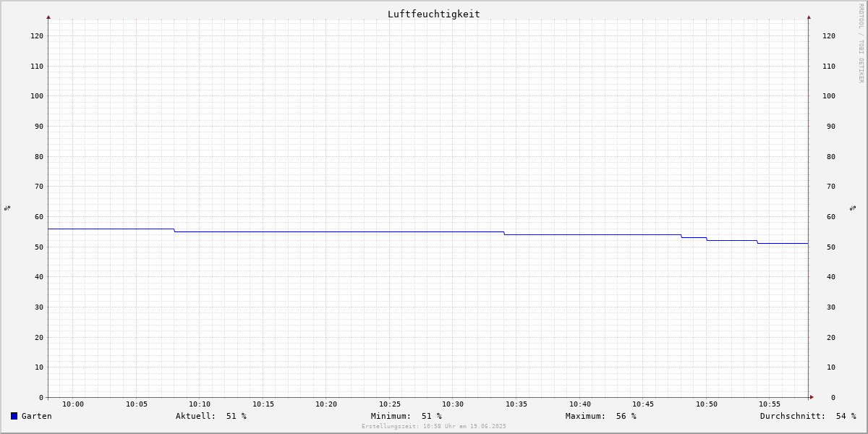The height and width of the screenshot is (434, 868).
Task: Click the 10:10 time axis label
Action: (x=200, y=404)
